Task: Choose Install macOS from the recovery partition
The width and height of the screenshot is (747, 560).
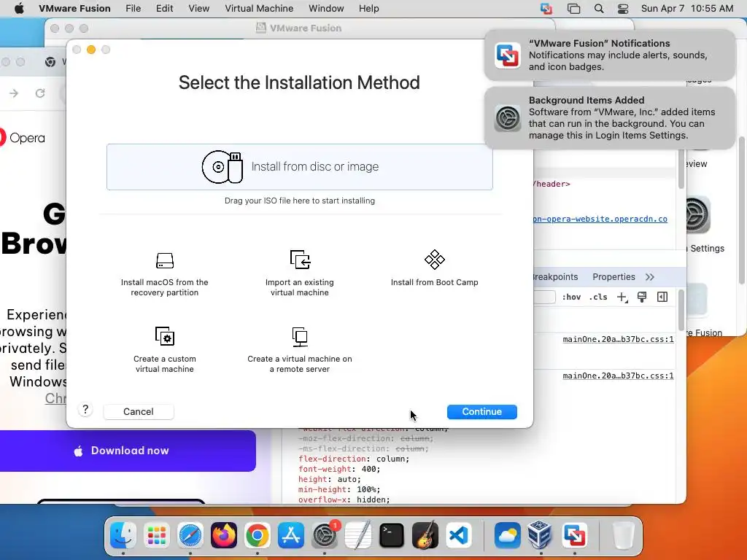Action: 164,274
